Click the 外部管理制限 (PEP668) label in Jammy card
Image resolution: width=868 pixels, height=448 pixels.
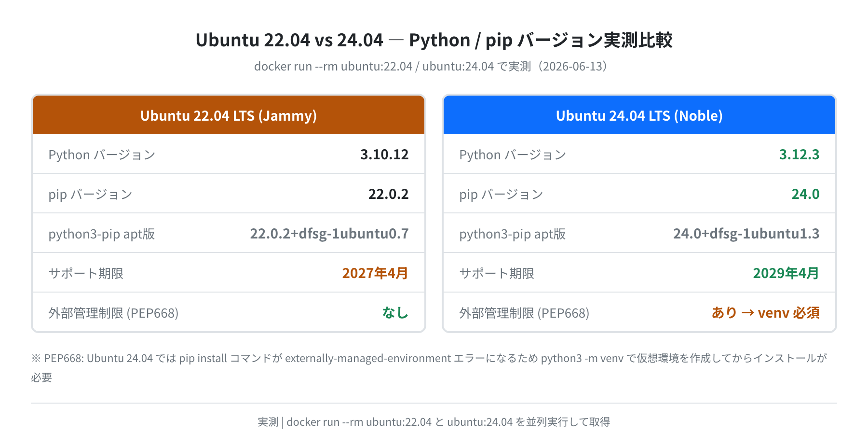[113, 313]
